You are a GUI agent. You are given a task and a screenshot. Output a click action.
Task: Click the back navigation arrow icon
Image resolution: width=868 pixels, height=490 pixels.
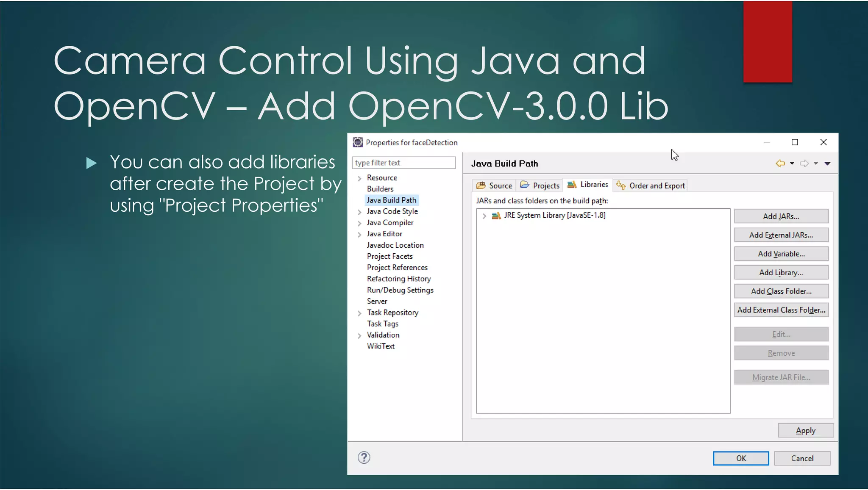tap(780, 163)
